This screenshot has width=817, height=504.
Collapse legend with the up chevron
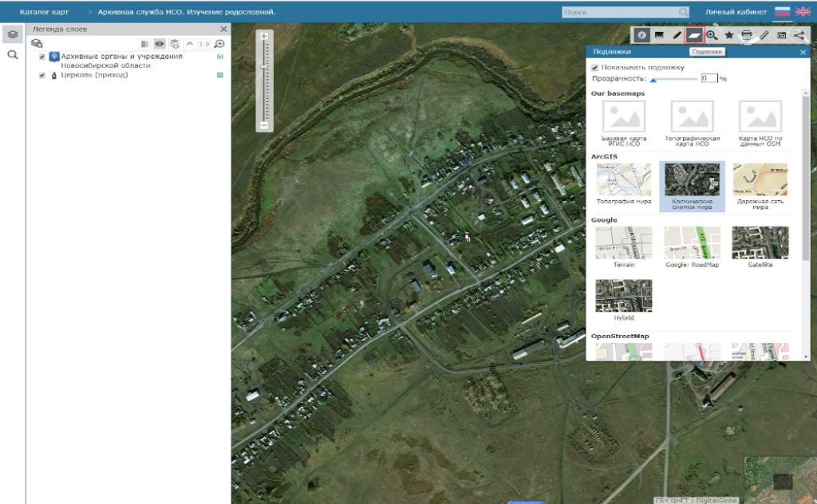pos(189,44)
